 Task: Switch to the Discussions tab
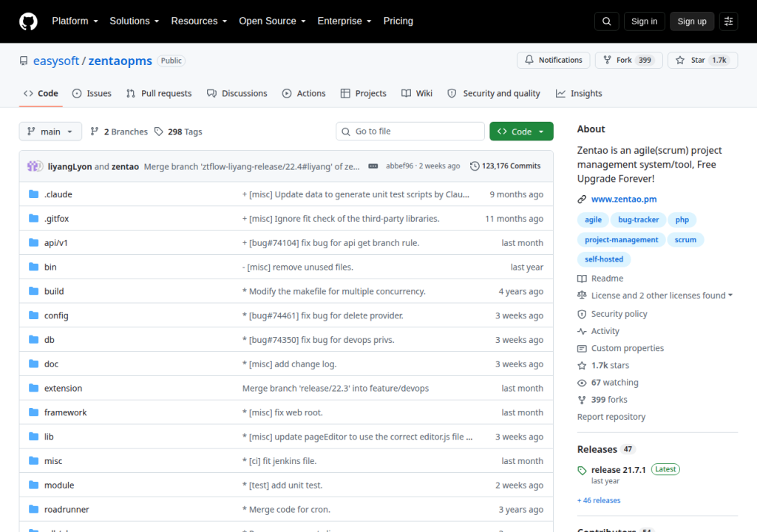click(x=237, y=94)
